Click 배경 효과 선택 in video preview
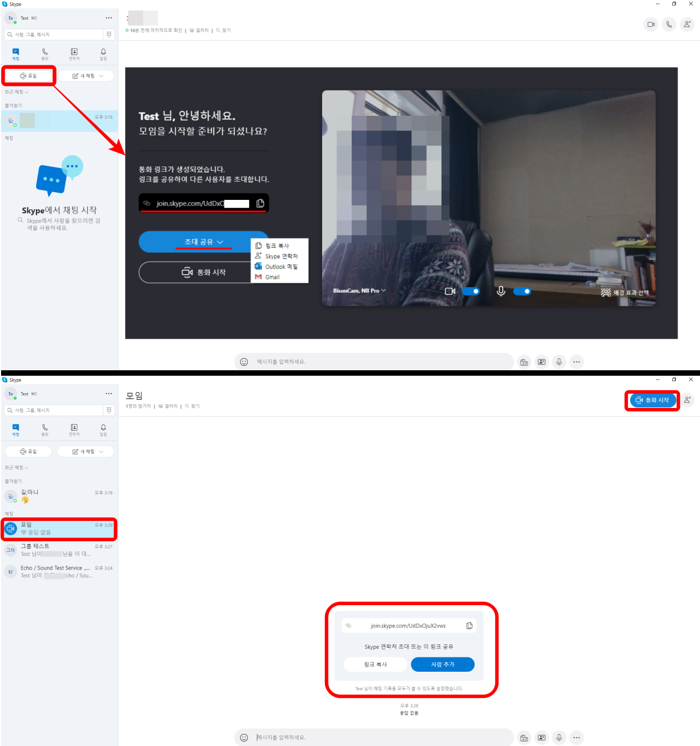Viewport: 700px width, 746px height. pyautogui.click(x=625, y=293)
